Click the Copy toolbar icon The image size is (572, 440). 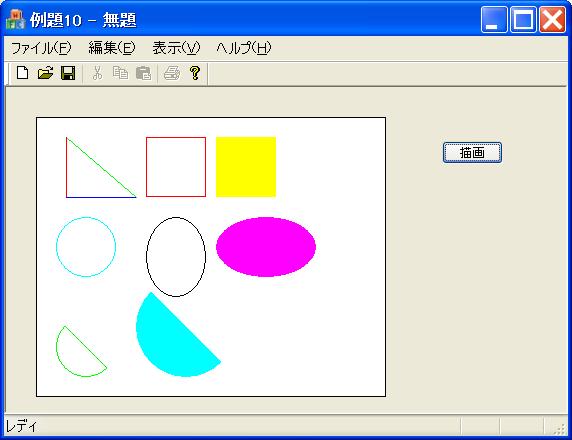coord(120,73)
